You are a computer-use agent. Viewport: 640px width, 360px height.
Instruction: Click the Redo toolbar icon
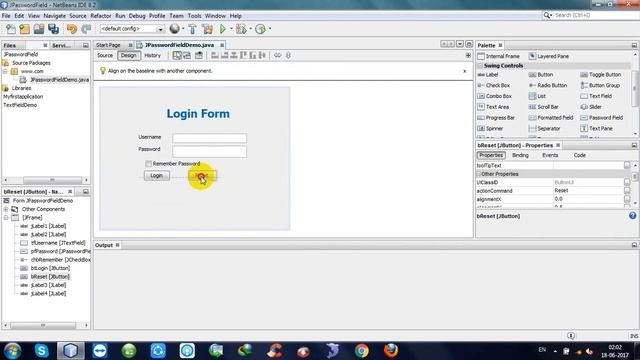(86, 29)
